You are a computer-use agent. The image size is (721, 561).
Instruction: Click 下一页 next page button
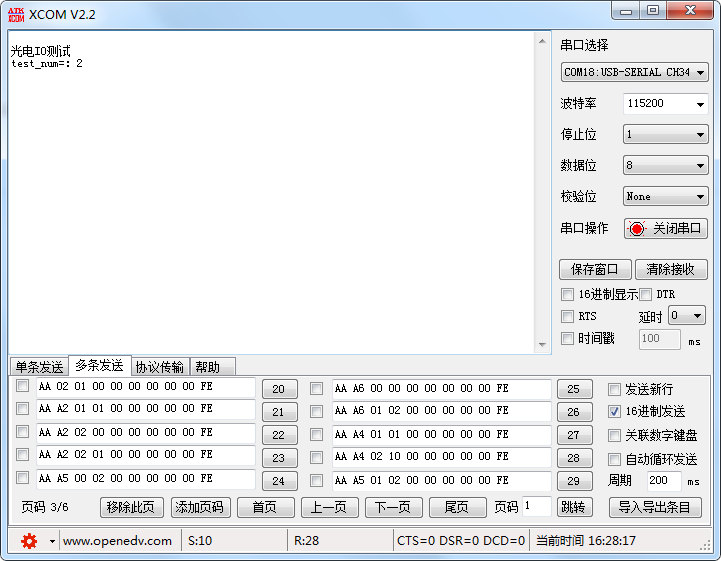[x=394, y=508]
